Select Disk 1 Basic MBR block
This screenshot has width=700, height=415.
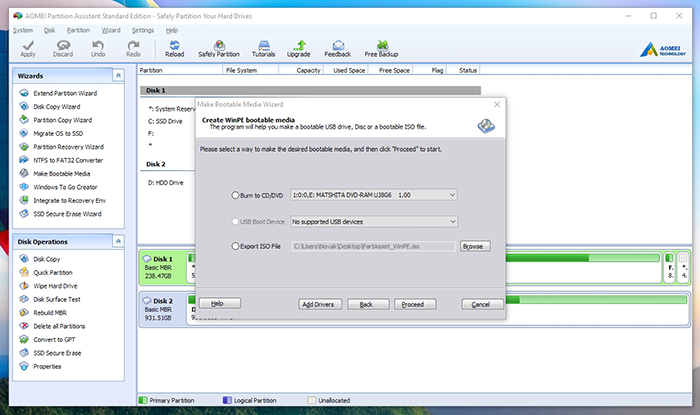point(163,267)
